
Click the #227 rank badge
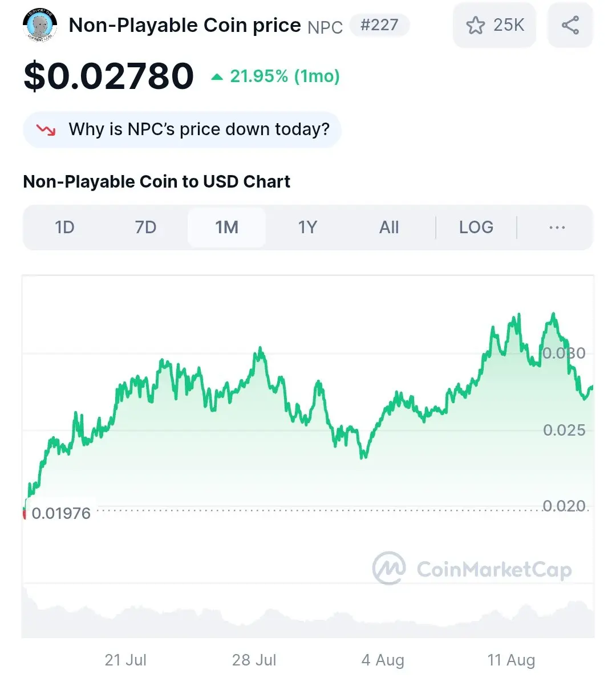[379, 25]
